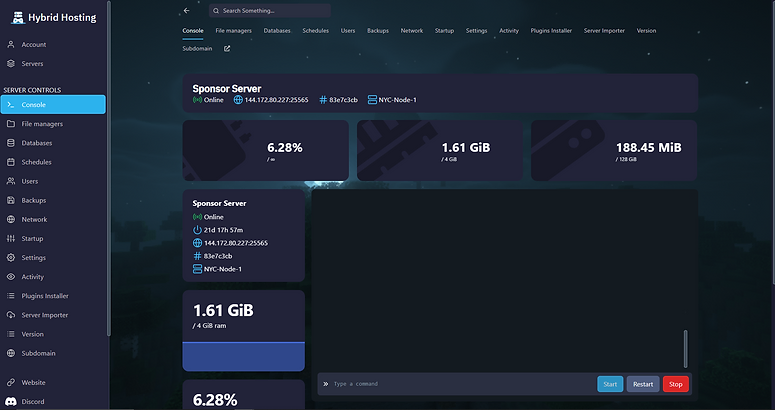Click the Subdomain globe icon in sidebar

click(11, 353)
